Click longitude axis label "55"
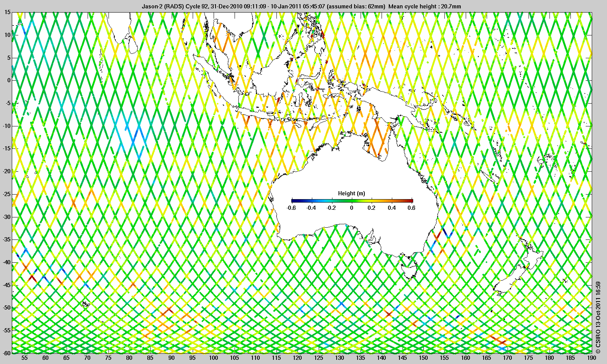607x364 pixels. 24,358
